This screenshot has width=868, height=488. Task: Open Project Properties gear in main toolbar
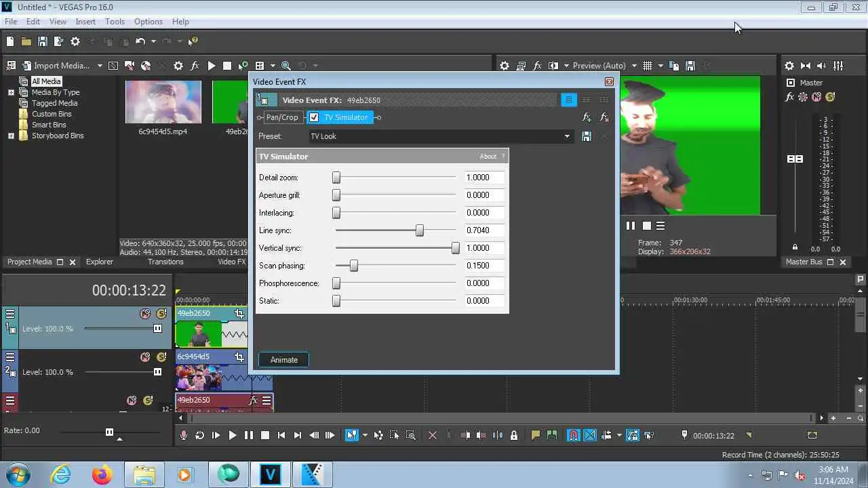75,41
